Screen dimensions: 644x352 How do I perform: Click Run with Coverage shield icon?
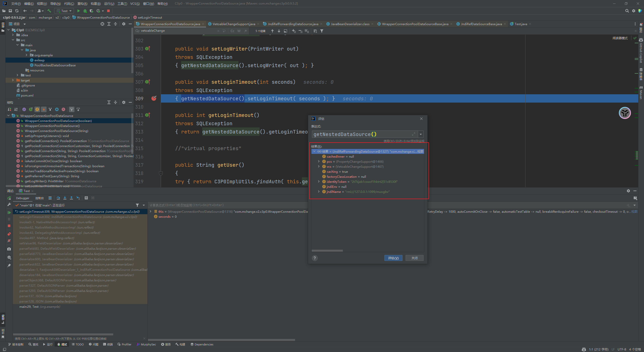[91, 11]
